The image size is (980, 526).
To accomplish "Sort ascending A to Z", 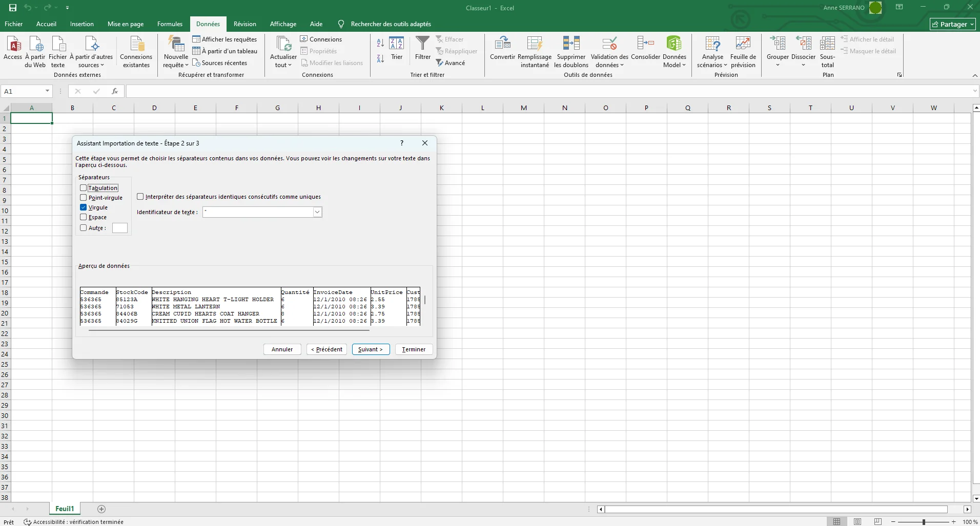I will (380, 43).
